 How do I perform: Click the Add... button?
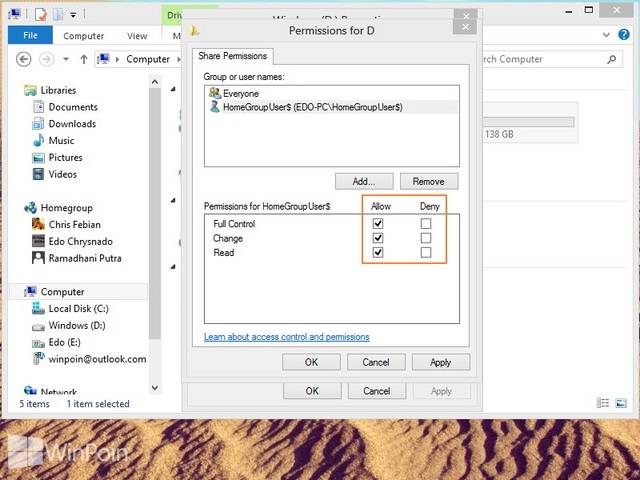point(364,181)
